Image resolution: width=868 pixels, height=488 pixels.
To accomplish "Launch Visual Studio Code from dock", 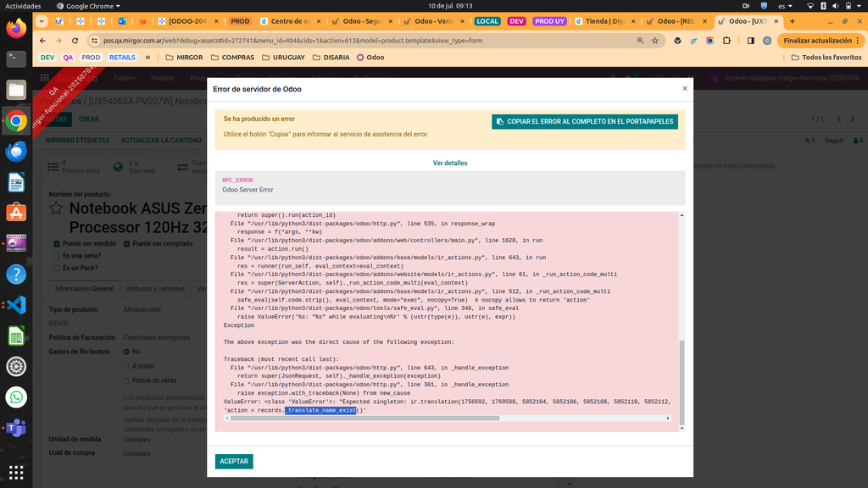I will [x=16, y=305].
